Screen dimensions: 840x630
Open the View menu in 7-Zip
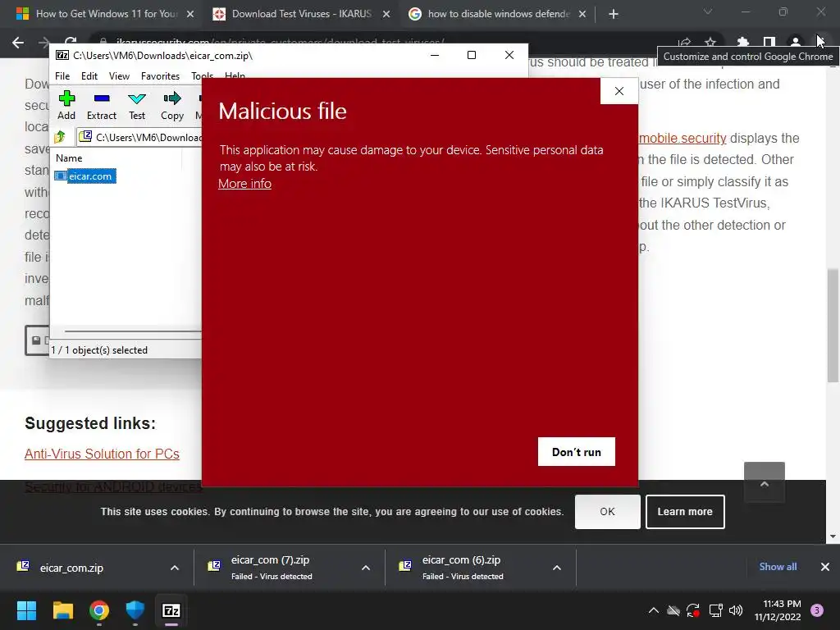[119, 76]
